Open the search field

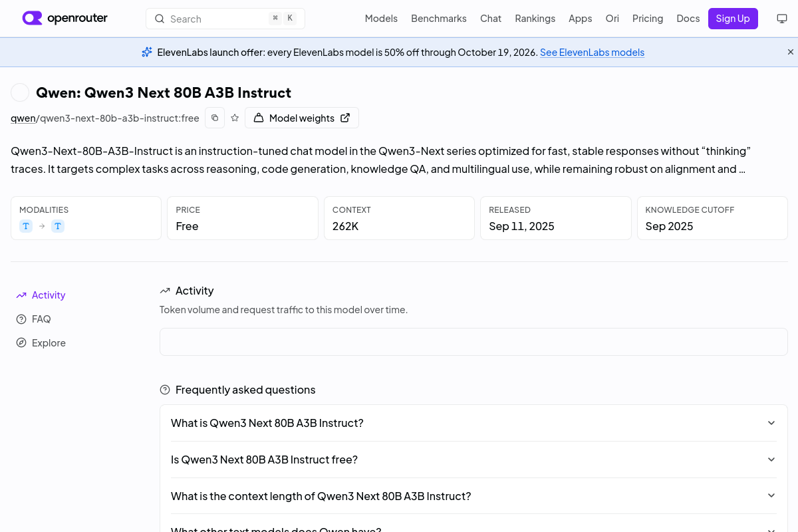click(x=225, y=19)
